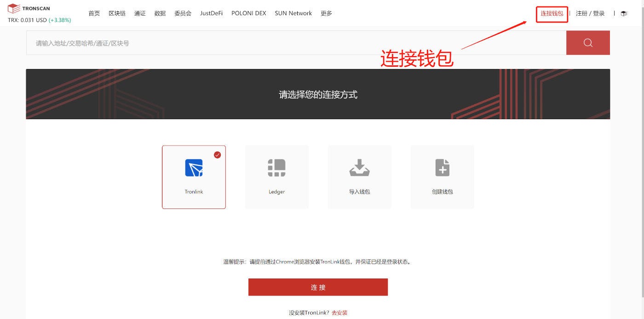Open the 区块链 menu
This screenshot has width=644, height=319.
coord(117,13)
